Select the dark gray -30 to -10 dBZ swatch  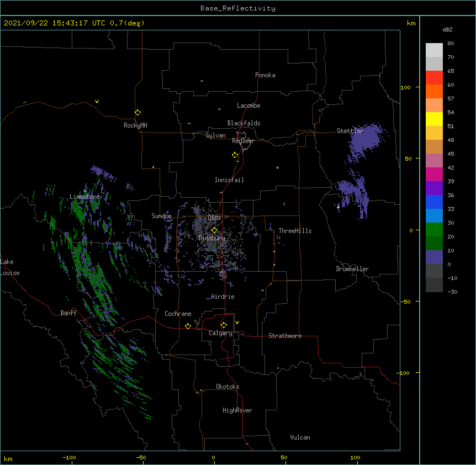point(434,285)
